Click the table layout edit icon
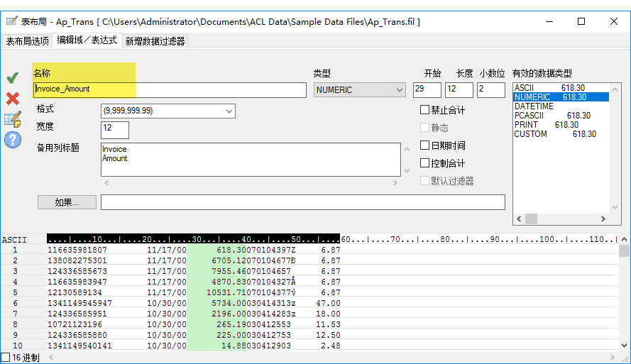 pyautogui.click(x=13, y=119)
